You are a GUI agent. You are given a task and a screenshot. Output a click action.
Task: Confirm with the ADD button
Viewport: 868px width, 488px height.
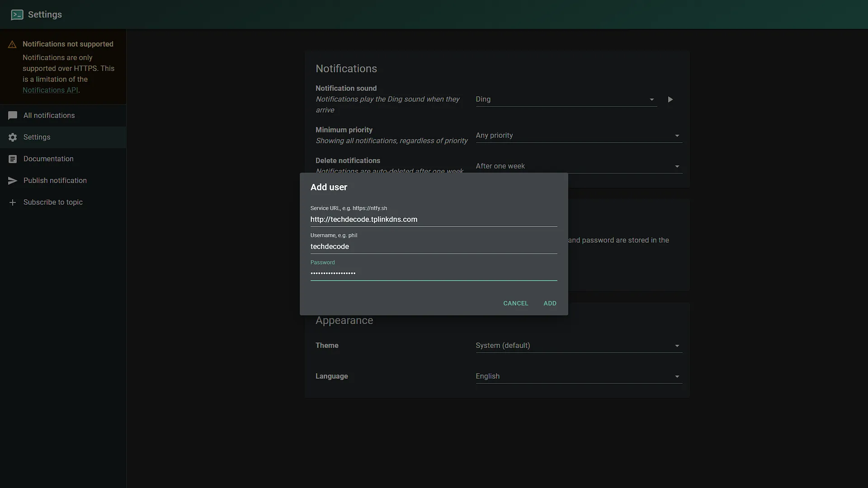click(550, 303)
